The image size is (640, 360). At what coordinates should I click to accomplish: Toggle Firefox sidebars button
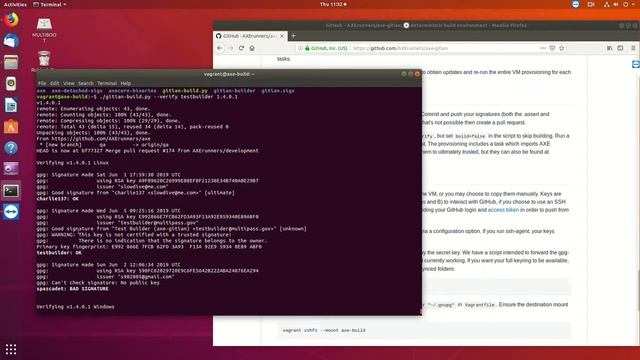(620, 48)
